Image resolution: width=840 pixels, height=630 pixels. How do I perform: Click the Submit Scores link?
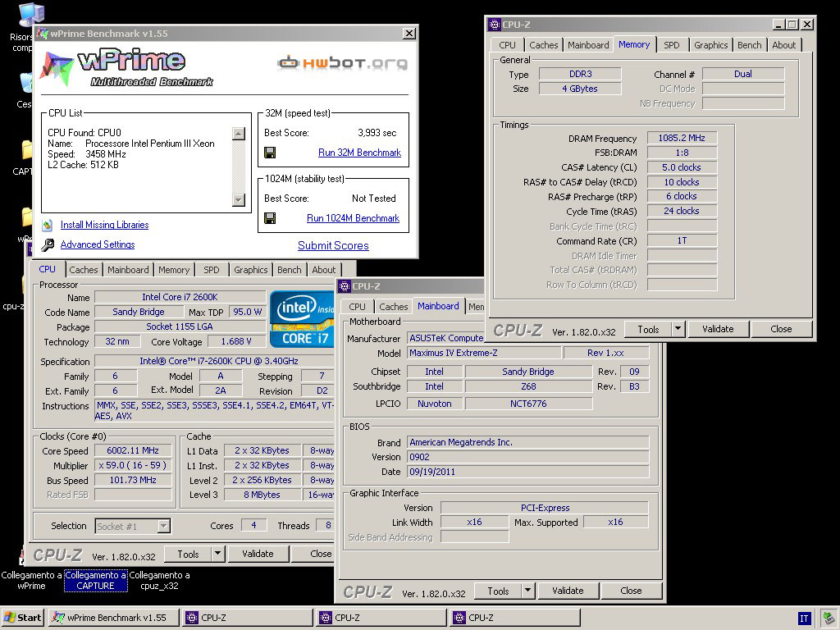pyautogui.click(x=333, y=245)
